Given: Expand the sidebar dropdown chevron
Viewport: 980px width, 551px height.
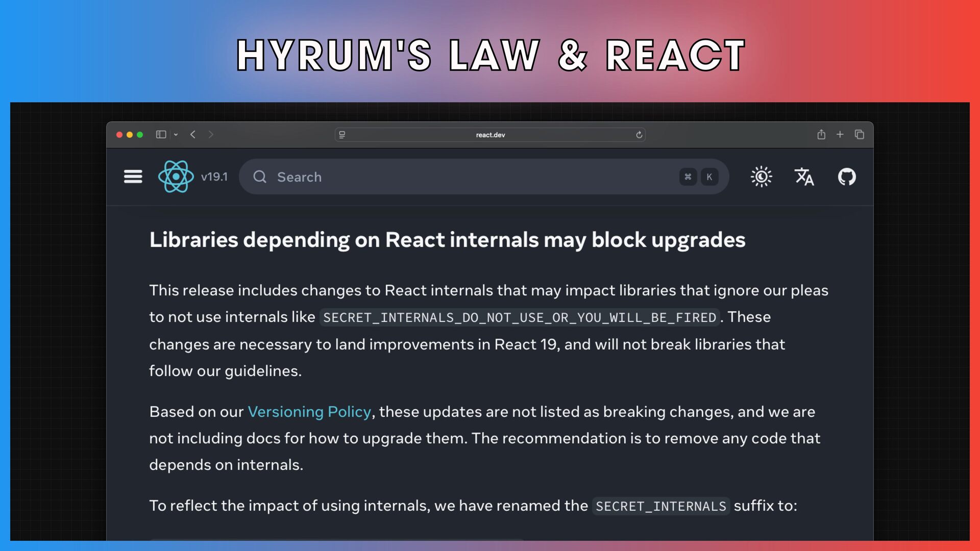Looking at the screenshot, I should coord(176,135).
